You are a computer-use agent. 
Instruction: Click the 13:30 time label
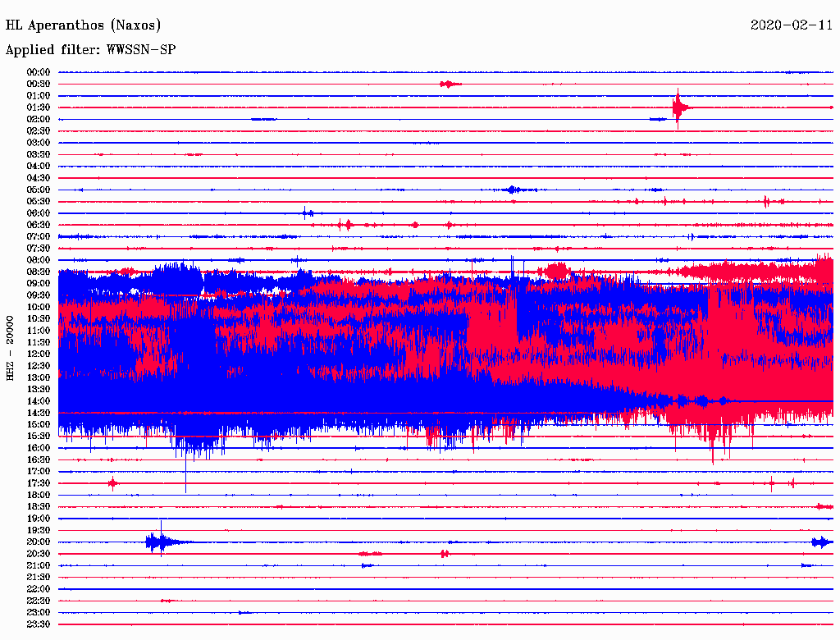point(39,390)
